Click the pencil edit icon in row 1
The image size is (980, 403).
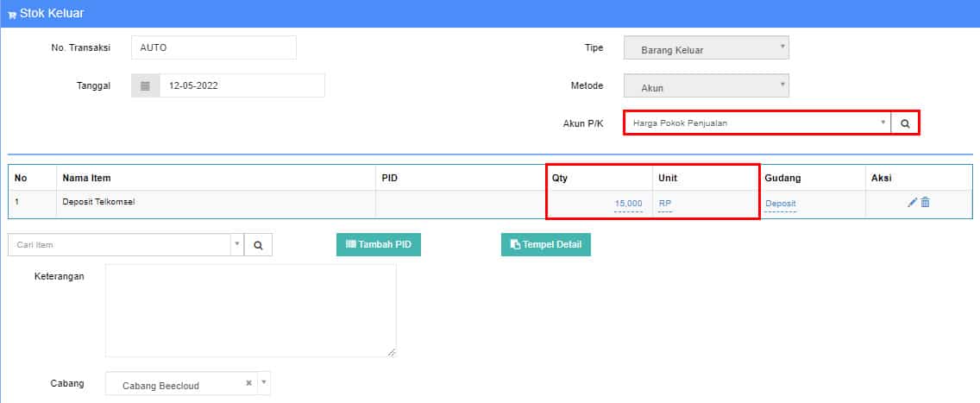point(913,202)
